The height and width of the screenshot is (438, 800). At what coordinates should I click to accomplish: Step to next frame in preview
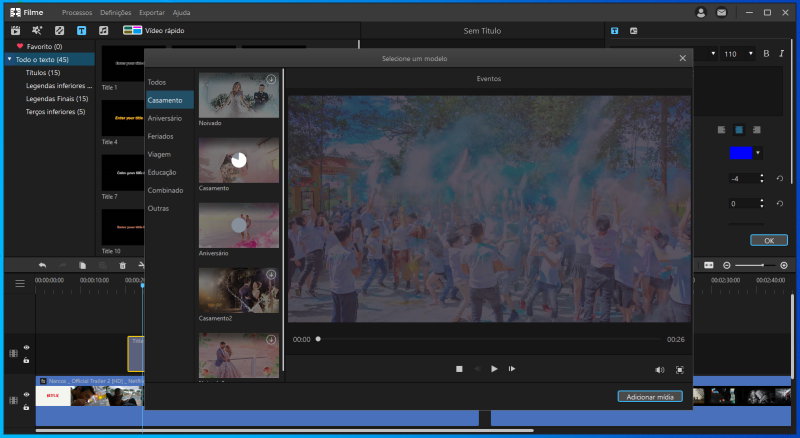point(512,369)
